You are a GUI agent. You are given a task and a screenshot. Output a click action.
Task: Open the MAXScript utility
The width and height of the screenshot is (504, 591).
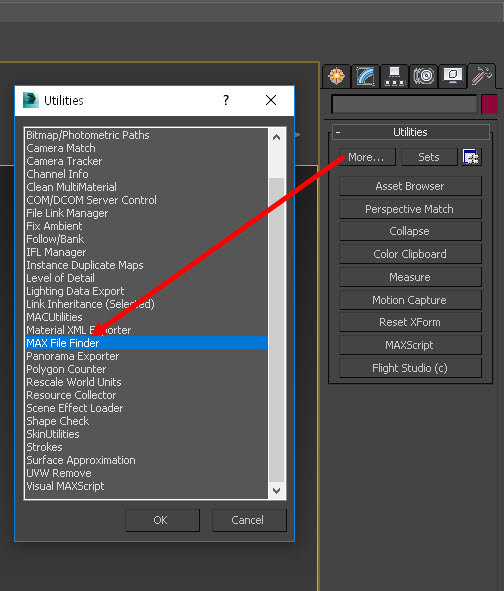click(410, 345)
